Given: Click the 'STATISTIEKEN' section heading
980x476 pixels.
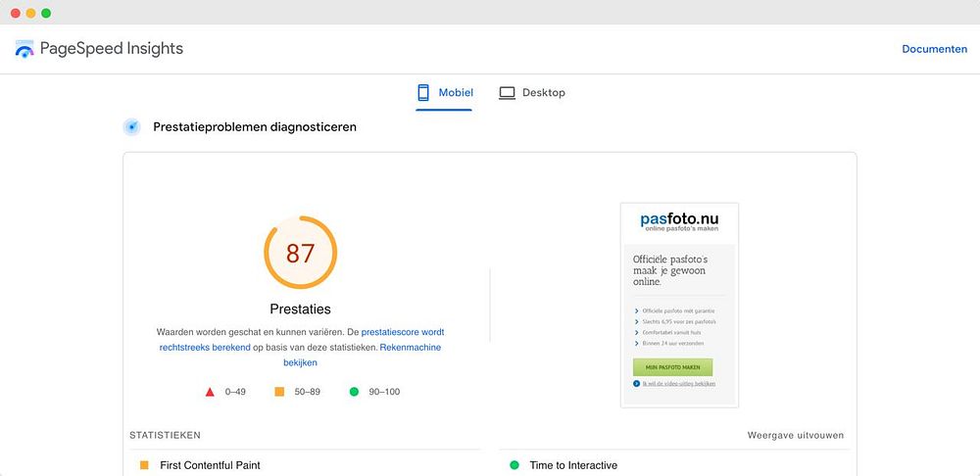Looking at the screenshot, I should (x=165, y=436).
